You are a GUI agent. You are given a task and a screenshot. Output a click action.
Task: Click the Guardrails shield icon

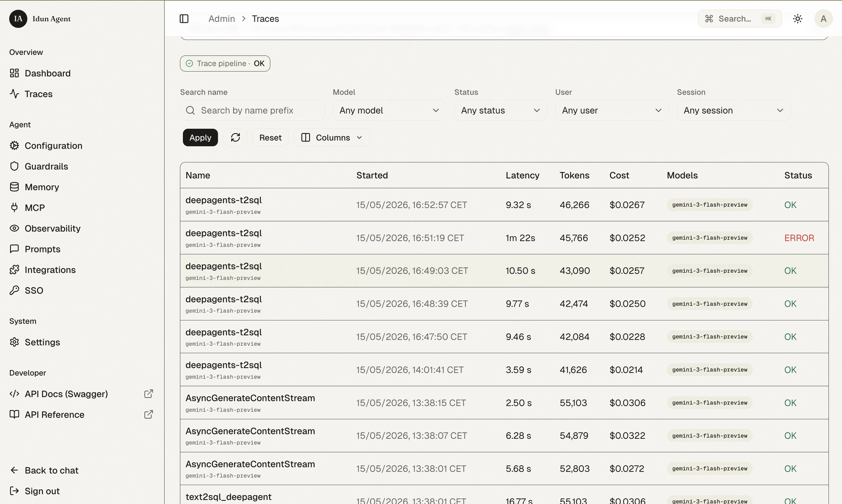coord(14,166)
